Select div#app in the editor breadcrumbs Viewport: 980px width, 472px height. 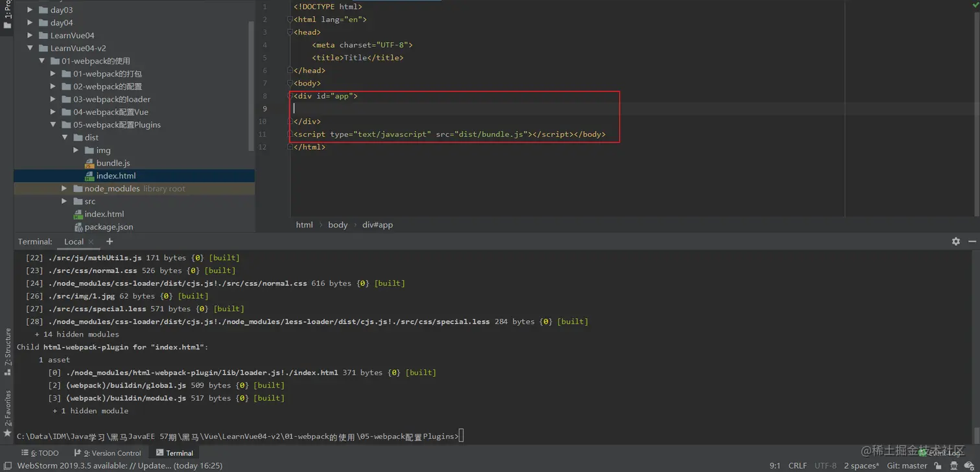click(378, 225)
